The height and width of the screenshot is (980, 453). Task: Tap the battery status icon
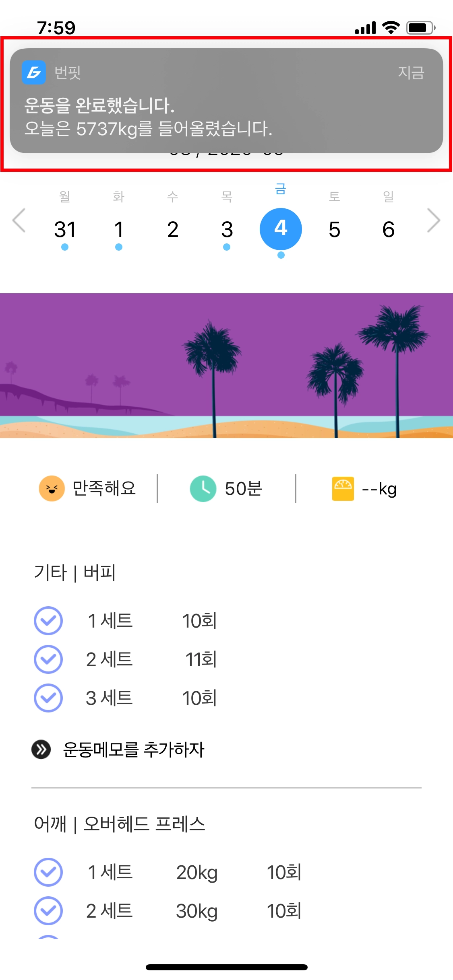pos(420,28)
